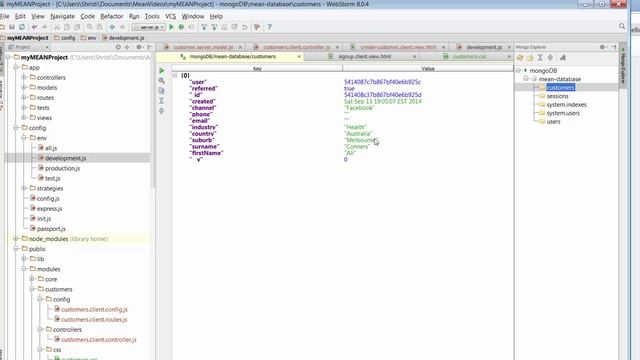640x360 pixels.
Task: Click the VCS Commit Changes icon
Action: point(214,27)
